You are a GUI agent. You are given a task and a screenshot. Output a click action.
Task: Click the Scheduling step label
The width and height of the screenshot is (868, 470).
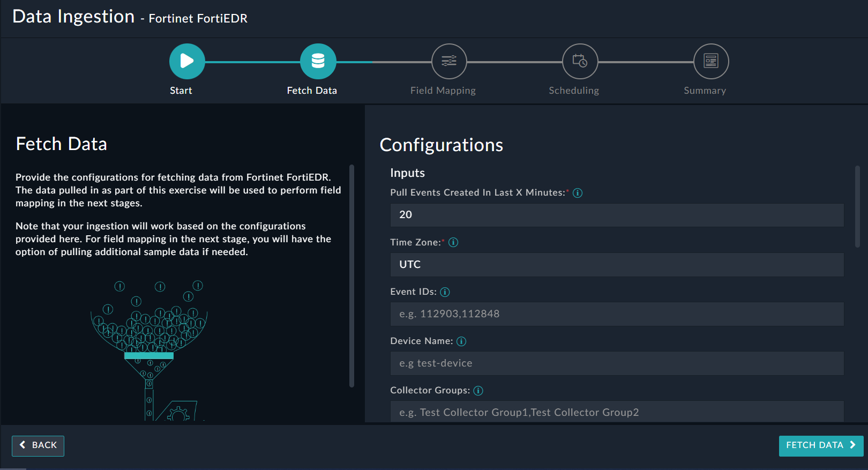[x=573, y=91]
